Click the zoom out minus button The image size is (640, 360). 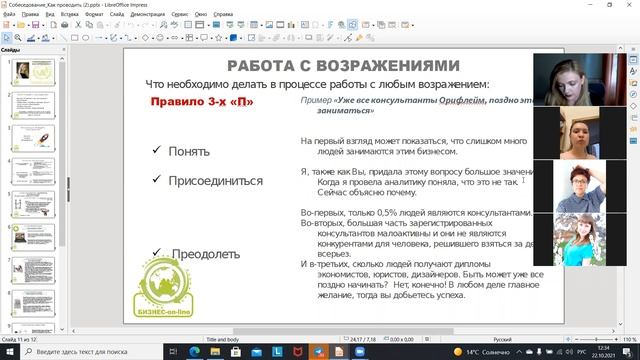(576, 340)
